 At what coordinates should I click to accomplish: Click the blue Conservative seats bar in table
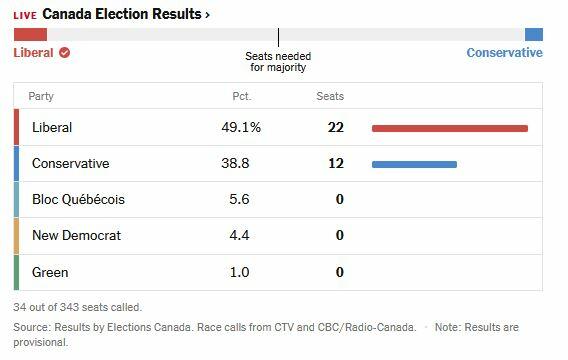[414, 164]
